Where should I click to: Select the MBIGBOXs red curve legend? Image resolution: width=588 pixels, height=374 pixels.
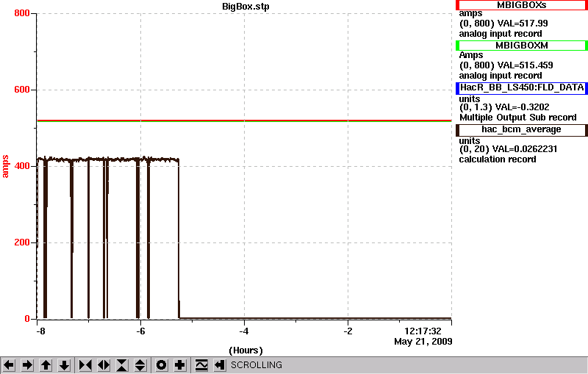pyautogui.click(x=521, y=5)
